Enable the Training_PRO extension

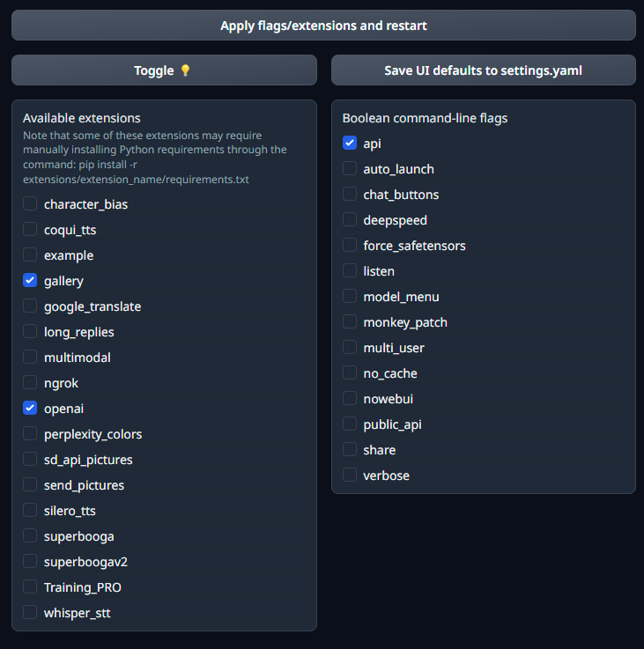(x=30, y=586)
